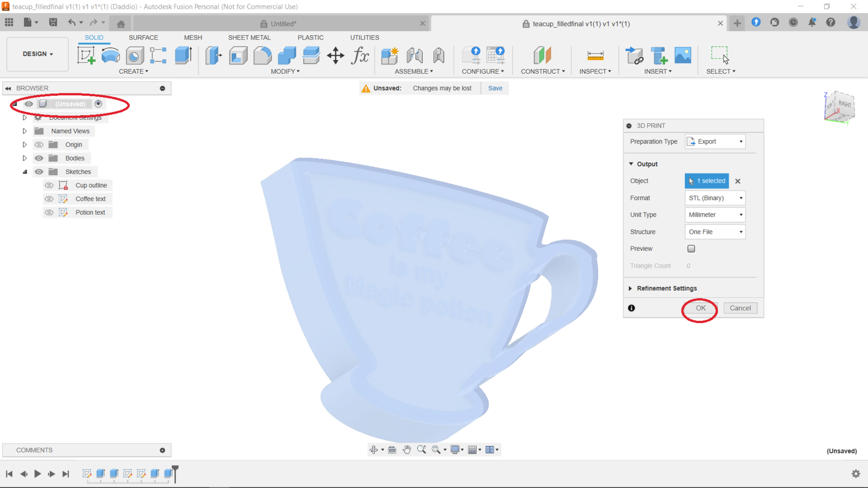Switch to the PLASTIC tab
868x488 pixels.
[310, 38]
